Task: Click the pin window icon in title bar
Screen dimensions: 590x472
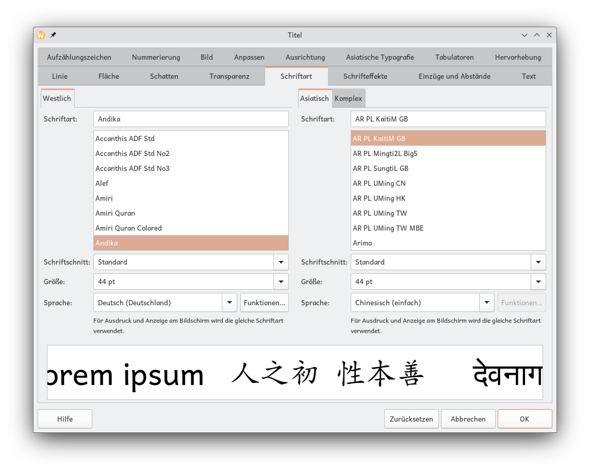Action: 53,35
